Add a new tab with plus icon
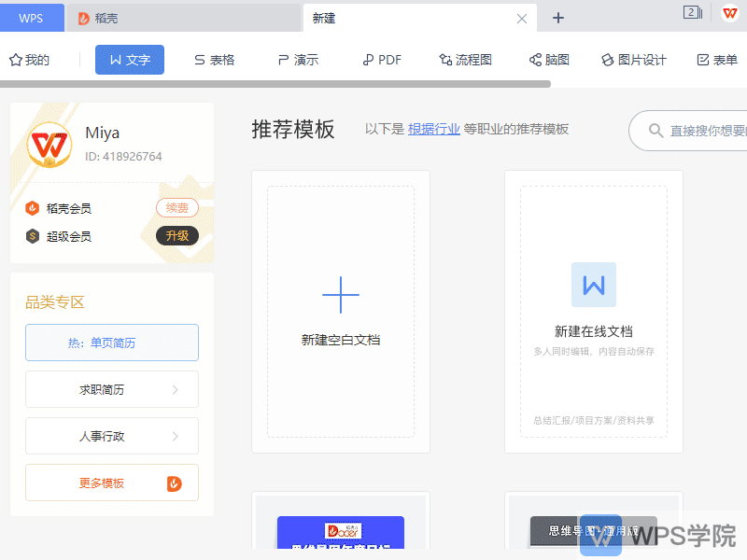 [557, 18]
